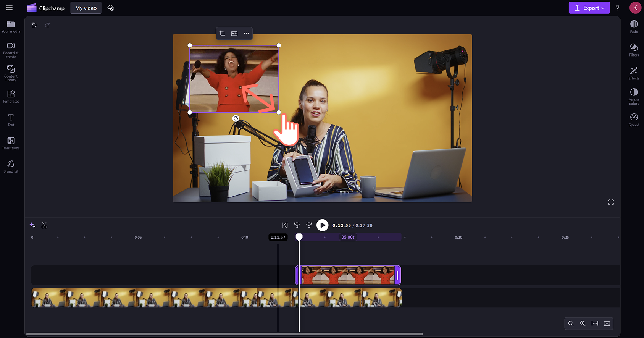Fit timeline to screen width
The height and width of the screenshot is (338, 644).
click(x=595, y=323)
